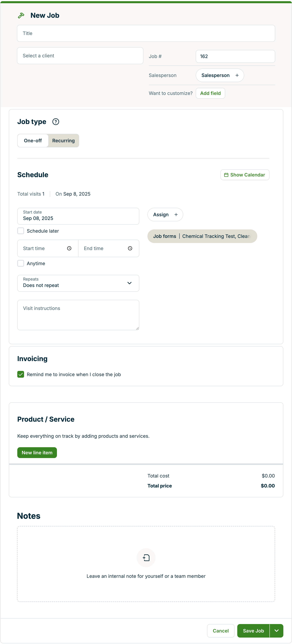Click into the Title input field
The image size is (292, 644).
[146, 33]
